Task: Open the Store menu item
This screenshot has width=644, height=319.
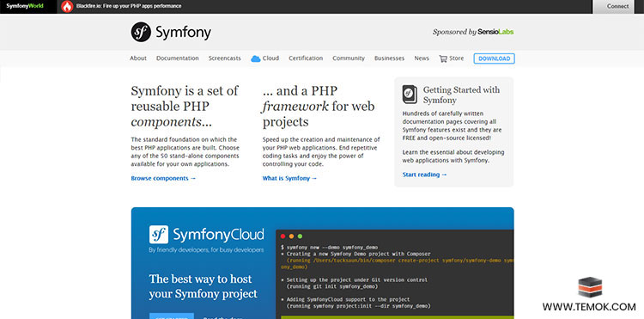Action: click(456, 58)
